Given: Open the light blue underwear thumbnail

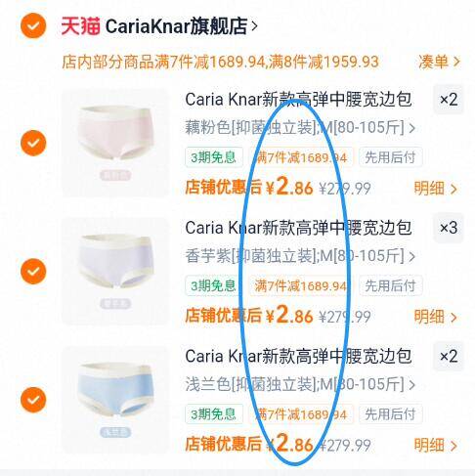Looking at the screenshot, I should coord(115,400).
